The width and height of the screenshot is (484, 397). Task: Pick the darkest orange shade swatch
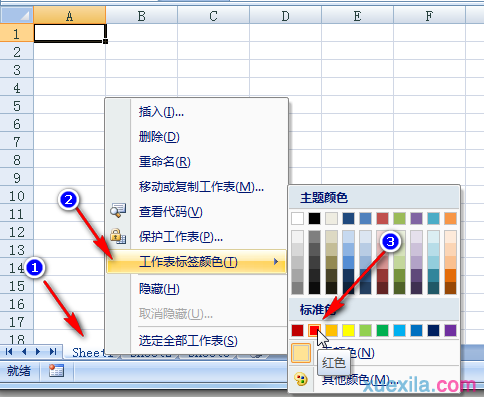450,288
